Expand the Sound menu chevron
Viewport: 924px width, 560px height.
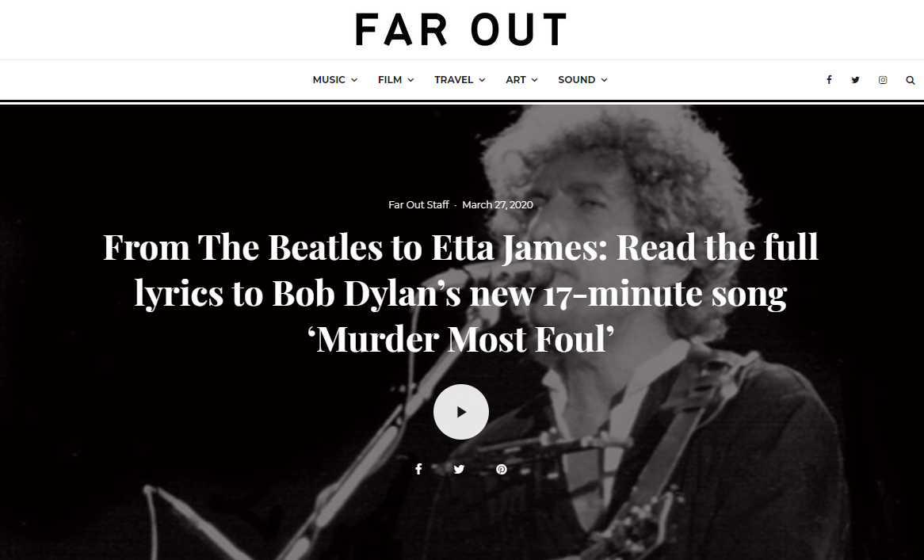(x=604, y=80)
